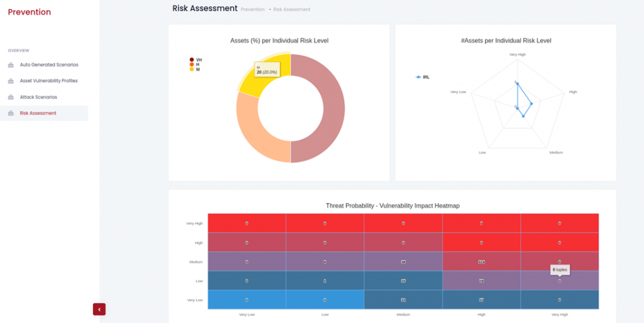This screenshot has width=644, height=323.
Task: Toggle the H legend entry in donut chart
Action: coord(195,65)
